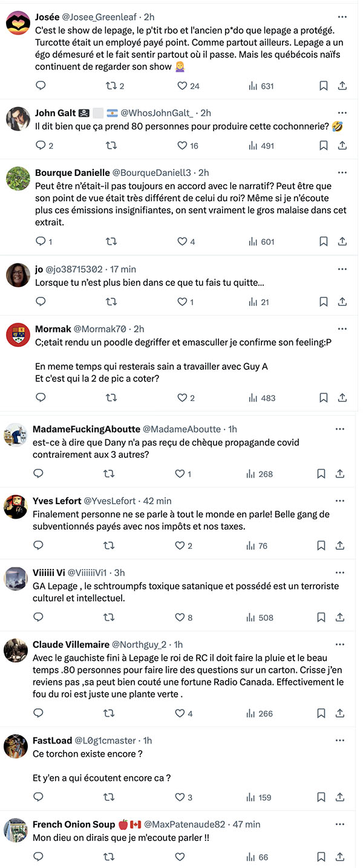Like Josée's tweet with 24 likes
Screen dimensions: 363x868
(182, 86)
